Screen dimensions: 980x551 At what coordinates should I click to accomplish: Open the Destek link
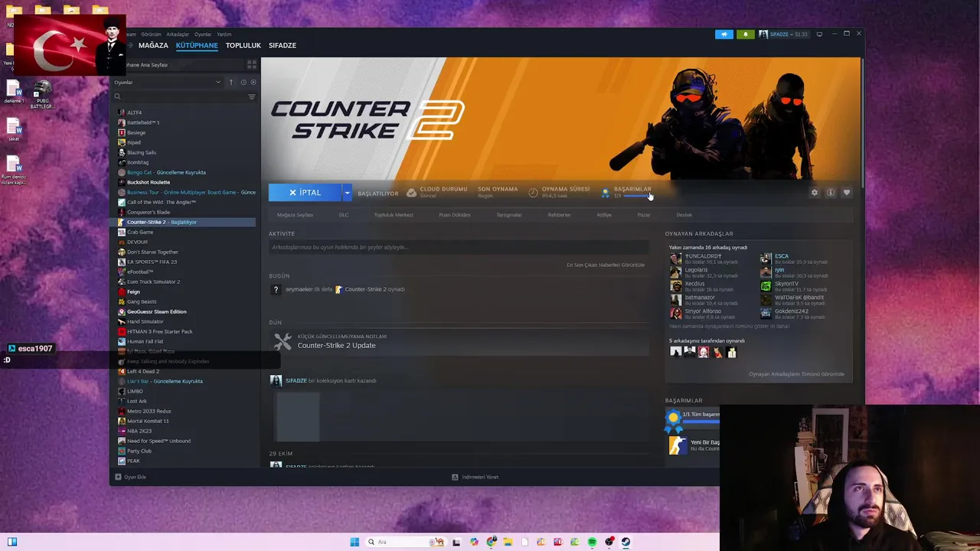click(x=684, y=215)
